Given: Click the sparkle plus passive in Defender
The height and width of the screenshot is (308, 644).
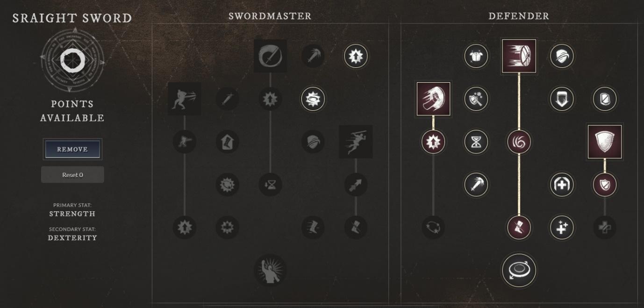Looking at the screenshot, I should click(x=562, y=227).
